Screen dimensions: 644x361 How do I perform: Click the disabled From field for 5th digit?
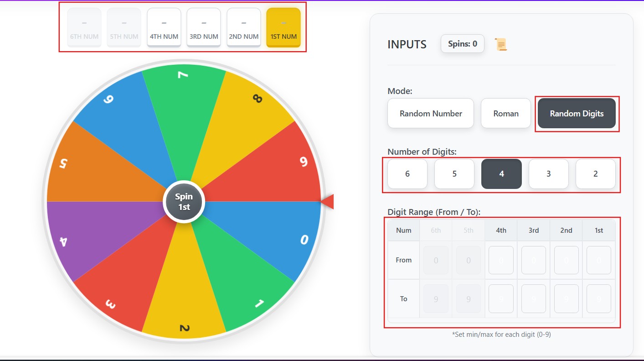tap(469, 260)
